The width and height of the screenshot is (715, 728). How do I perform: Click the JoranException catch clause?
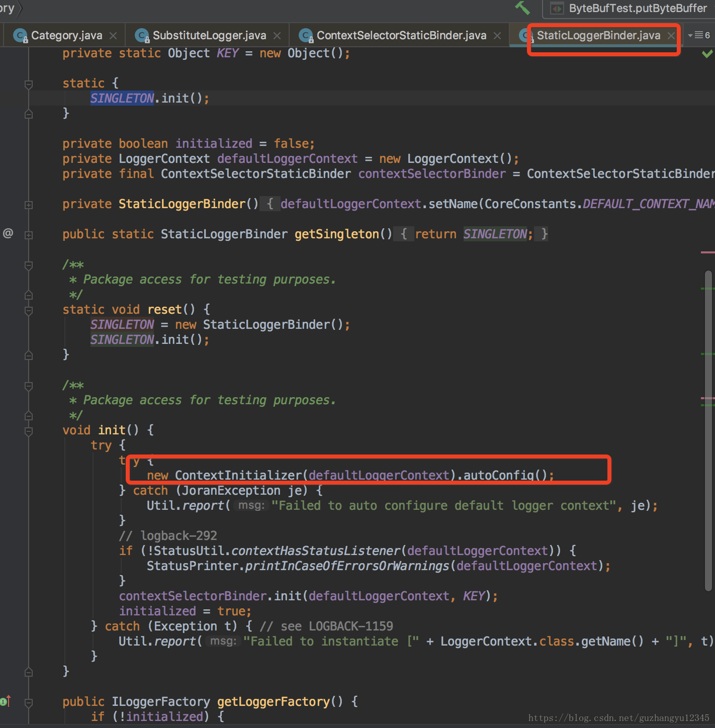pyautogui.click(x=227, y=491)
